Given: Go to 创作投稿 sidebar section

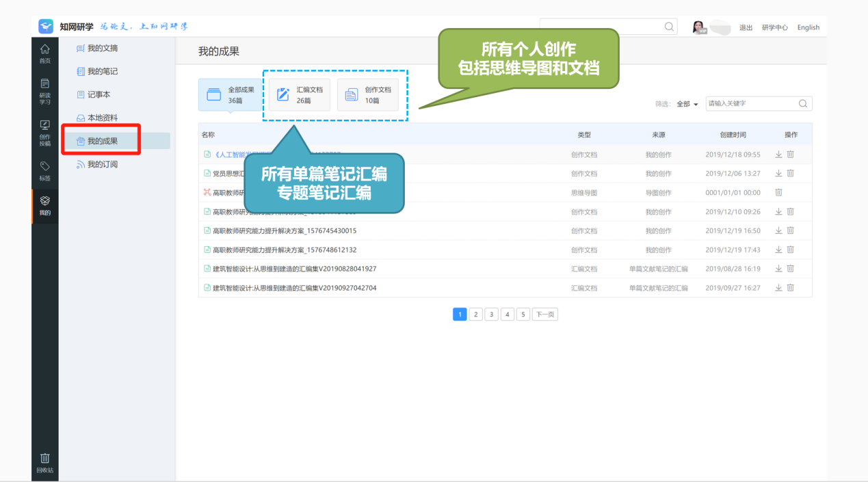Looking at the screenshot, I should click(x=44, y=133).
